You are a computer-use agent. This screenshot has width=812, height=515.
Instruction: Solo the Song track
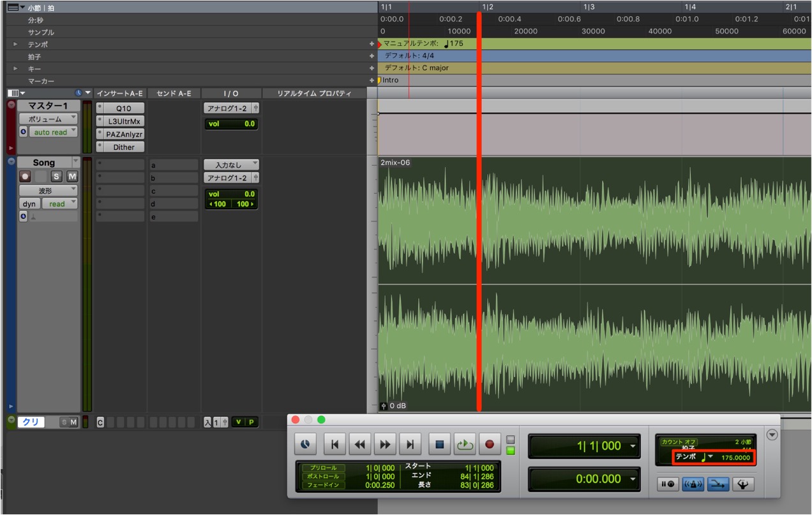tap(57, 176)
